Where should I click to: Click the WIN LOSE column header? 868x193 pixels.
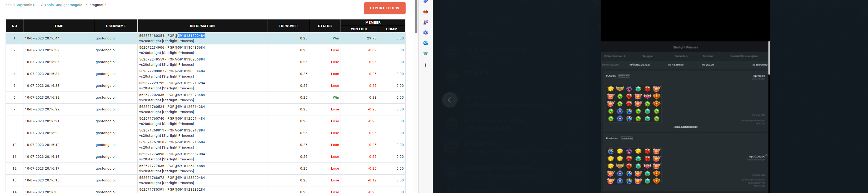(x=359, y=29)
